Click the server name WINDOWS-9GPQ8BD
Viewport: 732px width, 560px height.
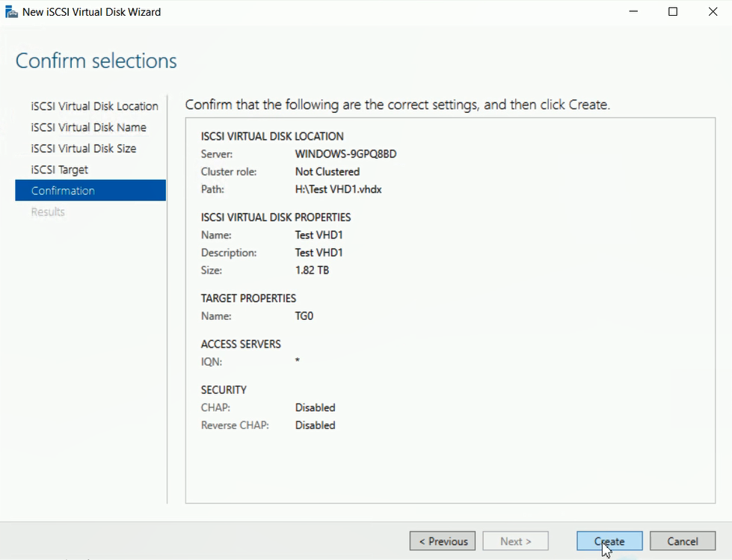pyautogui.click(x=345, y=154)
